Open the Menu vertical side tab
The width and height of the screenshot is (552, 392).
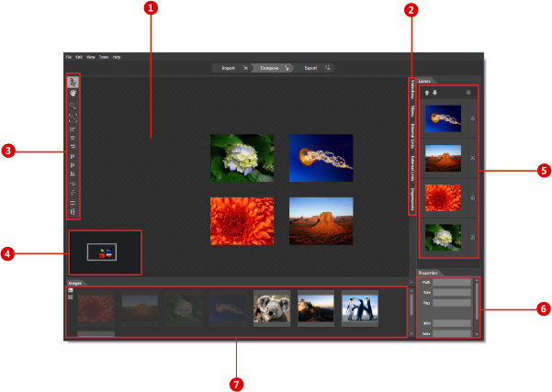click(x=412, y=113)
